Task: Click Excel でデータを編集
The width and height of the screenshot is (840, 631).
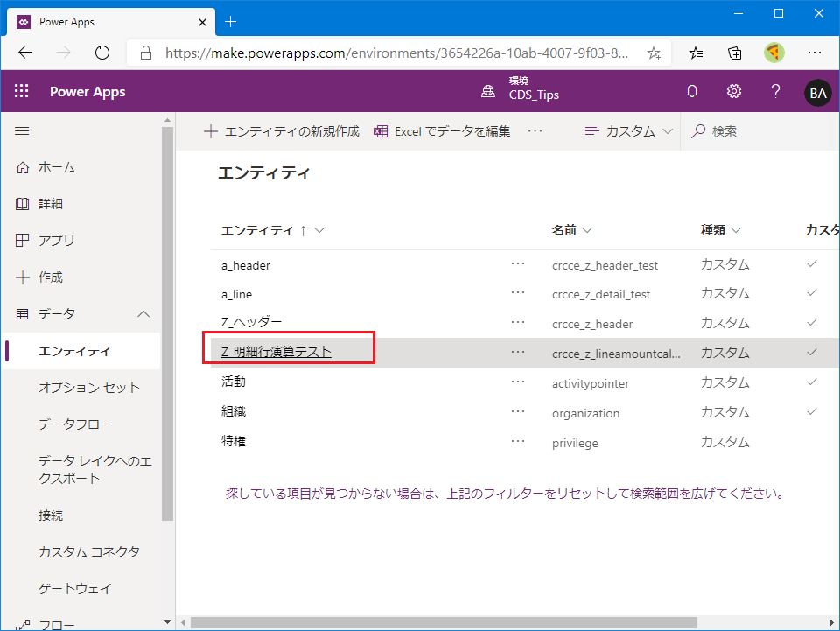Action: coord(442,131)
